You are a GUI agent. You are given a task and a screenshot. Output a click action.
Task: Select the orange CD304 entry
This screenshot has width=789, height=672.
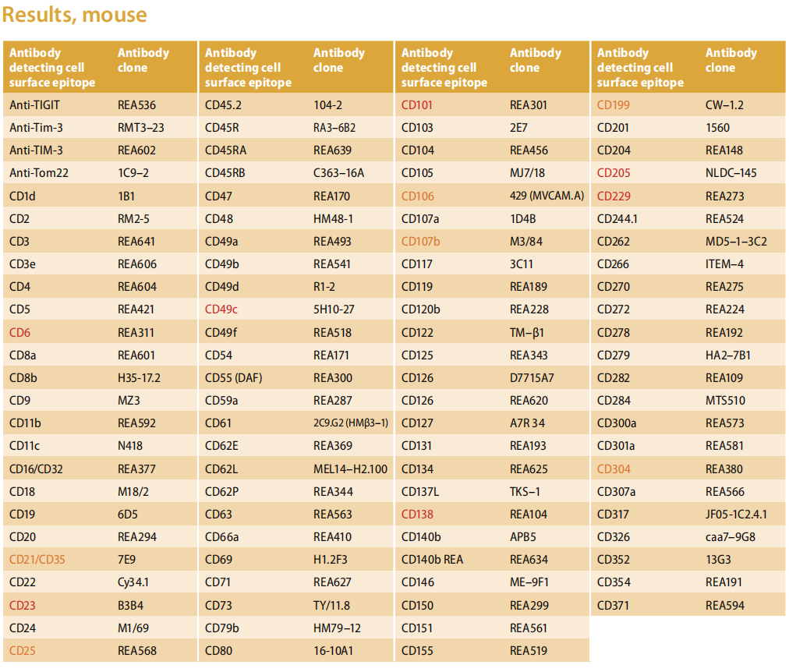click(x=614, y=469)
